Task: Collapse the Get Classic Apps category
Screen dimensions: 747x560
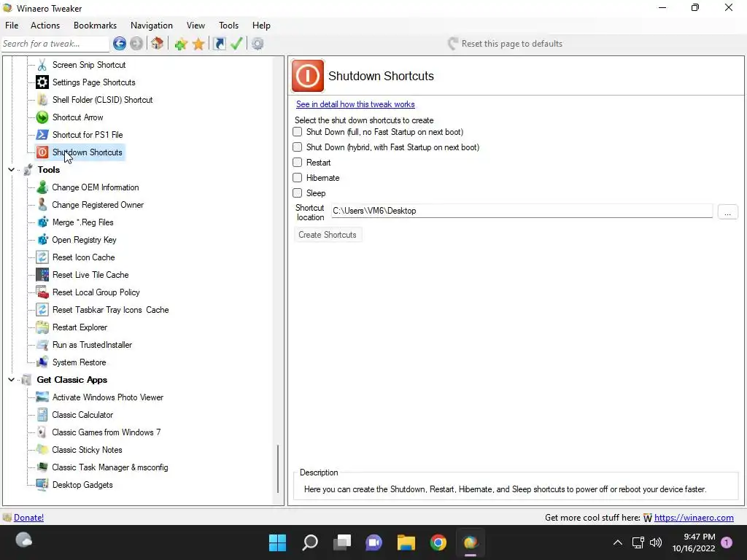Action: tap(12, 379)
